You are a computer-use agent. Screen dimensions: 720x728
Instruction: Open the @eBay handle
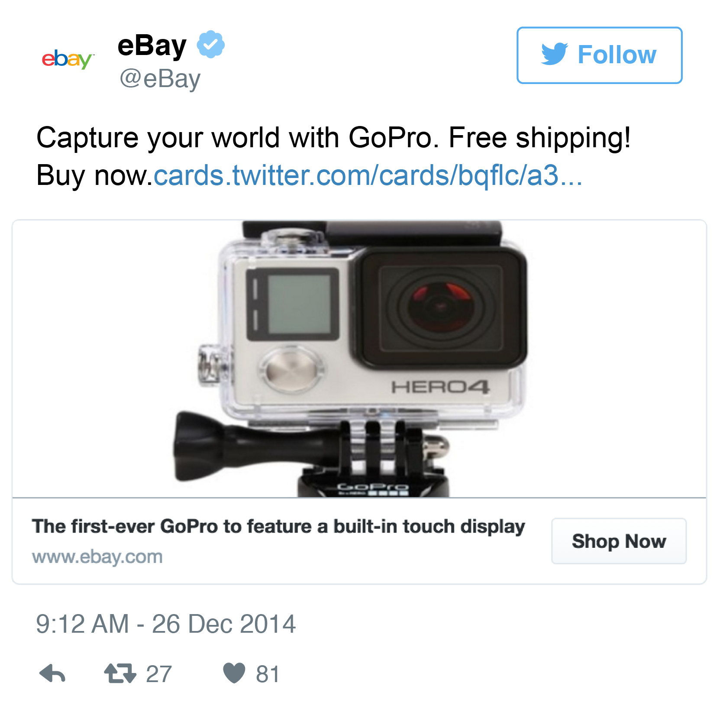tap(160, 79)
